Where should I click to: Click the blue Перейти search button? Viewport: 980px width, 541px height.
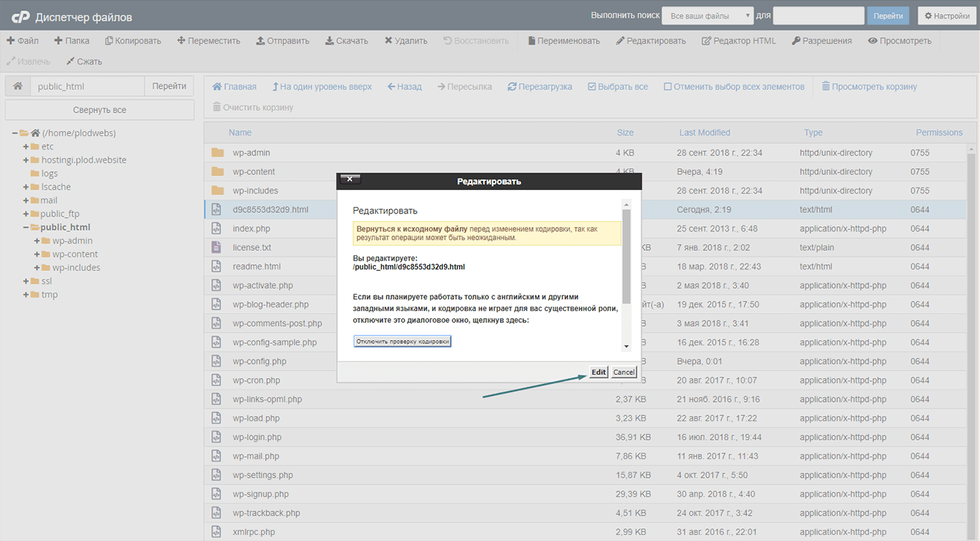coord(888,16)
